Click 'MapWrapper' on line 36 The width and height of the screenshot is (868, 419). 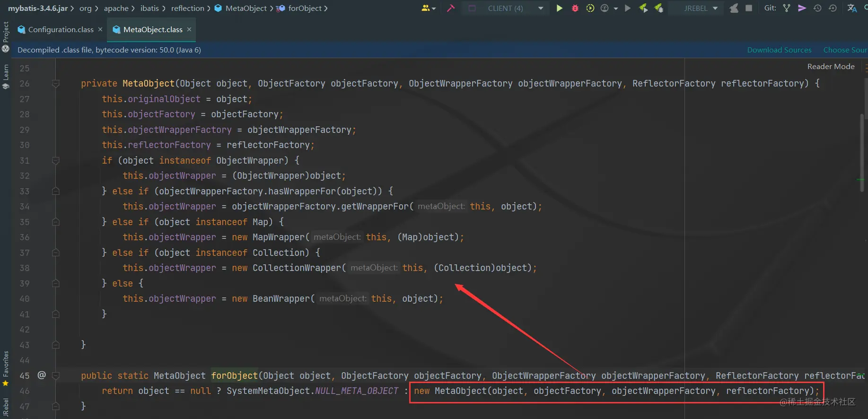pos(279,237)
